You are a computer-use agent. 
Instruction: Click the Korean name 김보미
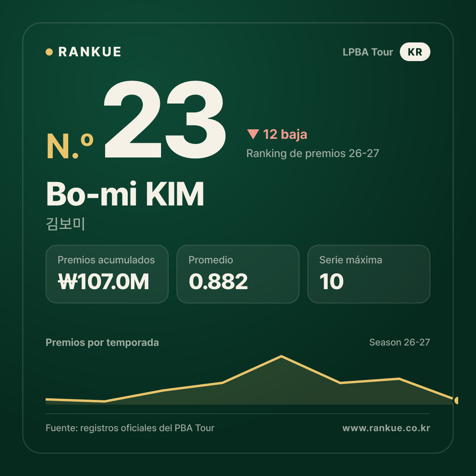[65, 224]
